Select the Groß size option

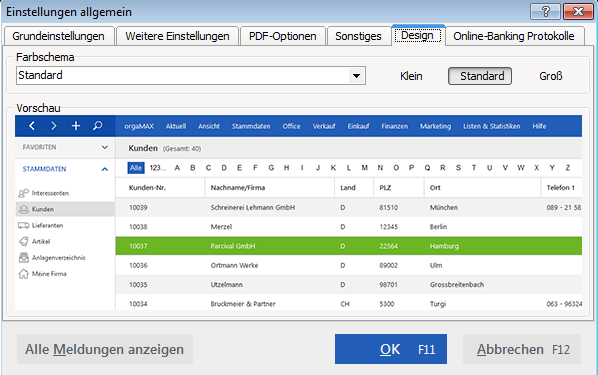coord(551,76)
